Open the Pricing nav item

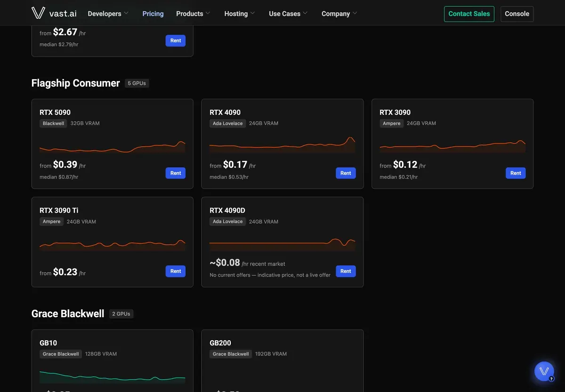153,14
